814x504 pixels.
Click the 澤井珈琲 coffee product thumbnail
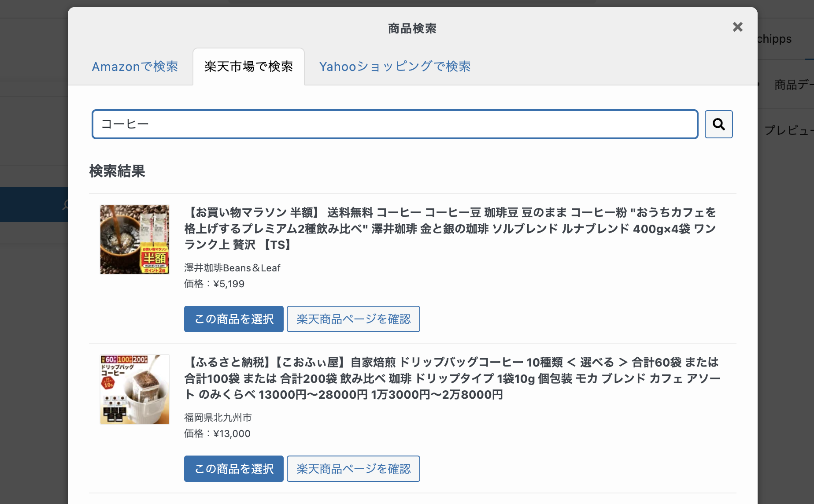point(135,240)
